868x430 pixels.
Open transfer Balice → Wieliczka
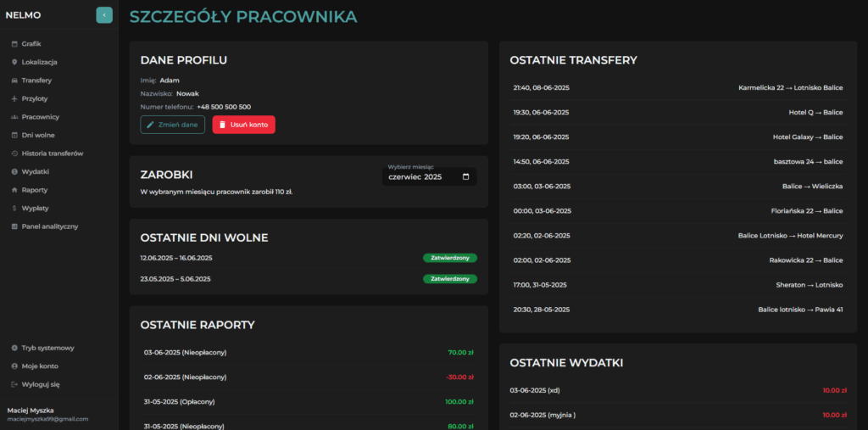click(678, 187)
